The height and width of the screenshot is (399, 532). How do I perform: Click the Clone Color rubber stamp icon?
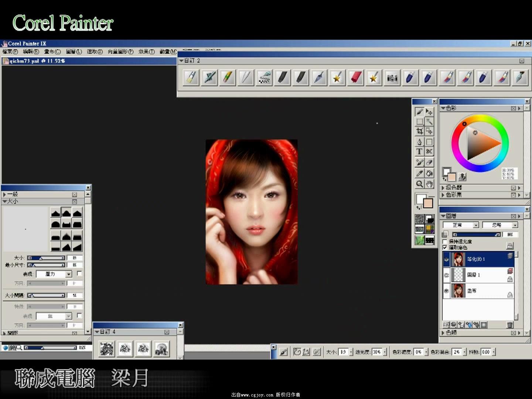(462, 177)
